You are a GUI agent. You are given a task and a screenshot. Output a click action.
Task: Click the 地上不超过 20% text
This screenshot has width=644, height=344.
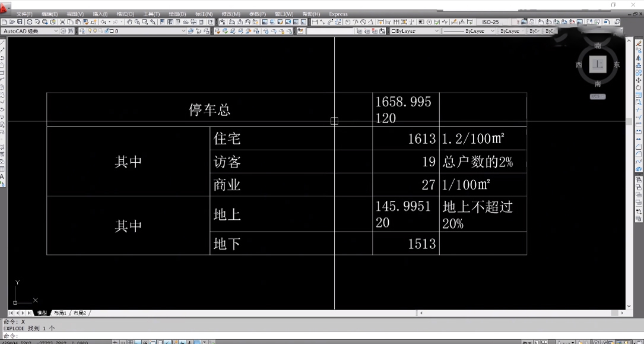point(478,215)
